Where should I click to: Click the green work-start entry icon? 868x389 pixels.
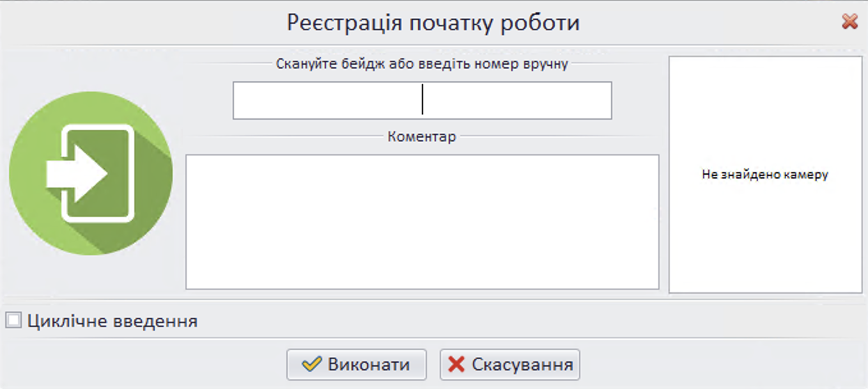coord(91,173)
